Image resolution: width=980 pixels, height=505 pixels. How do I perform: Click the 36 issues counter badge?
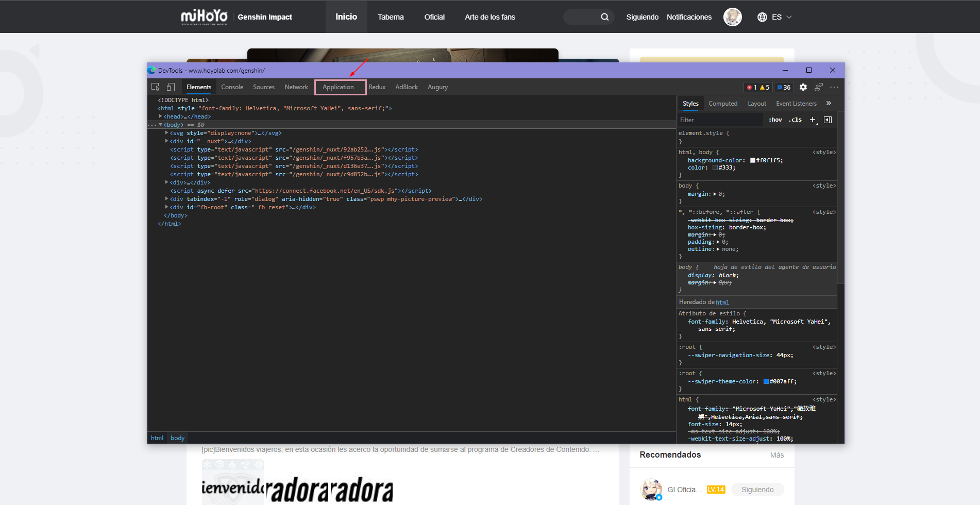(x=784, y=88)
